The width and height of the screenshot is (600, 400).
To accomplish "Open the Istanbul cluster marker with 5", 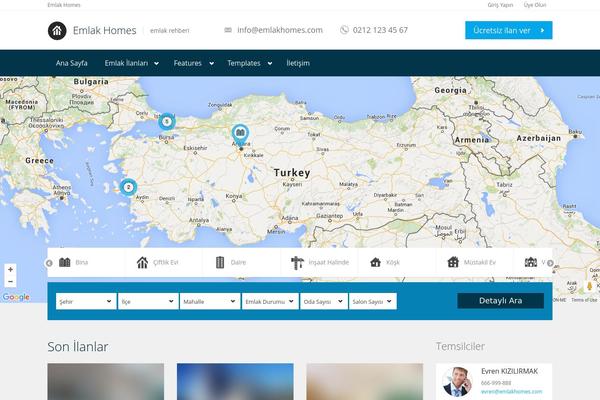I will [x=166, y=122].
